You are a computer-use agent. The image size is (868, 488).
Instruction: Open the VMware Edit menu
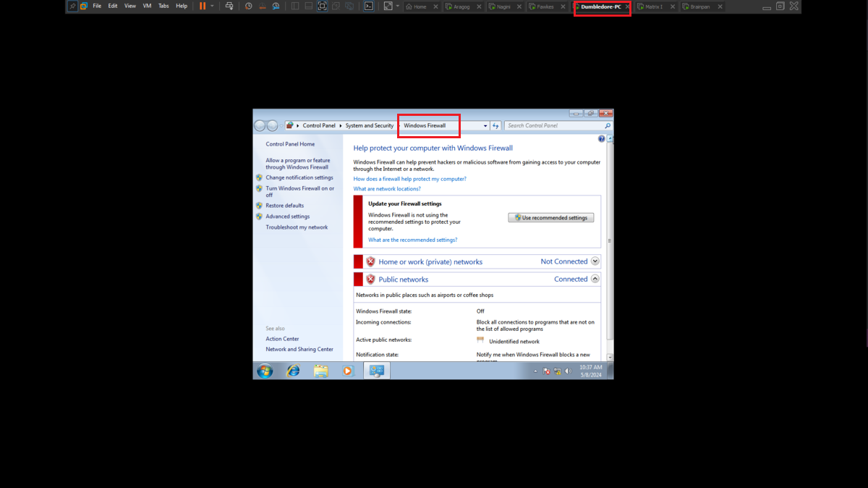(x=113, y=6)
